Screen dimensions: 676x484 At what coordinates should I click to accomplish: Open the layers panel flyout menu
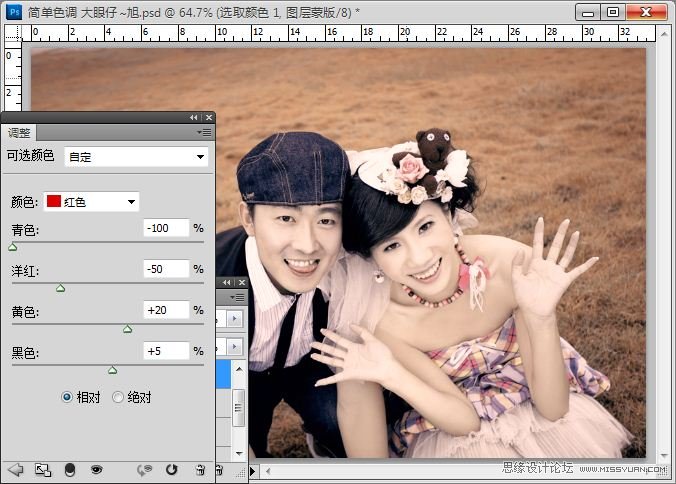coord(238,297)
